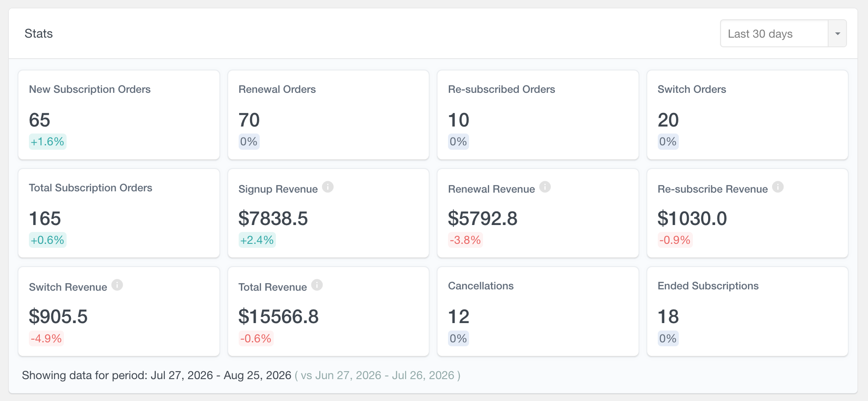Screen dimensions: 868x401
Task: Click info icon next to Switch Revenue
Action: click(117, 285)
